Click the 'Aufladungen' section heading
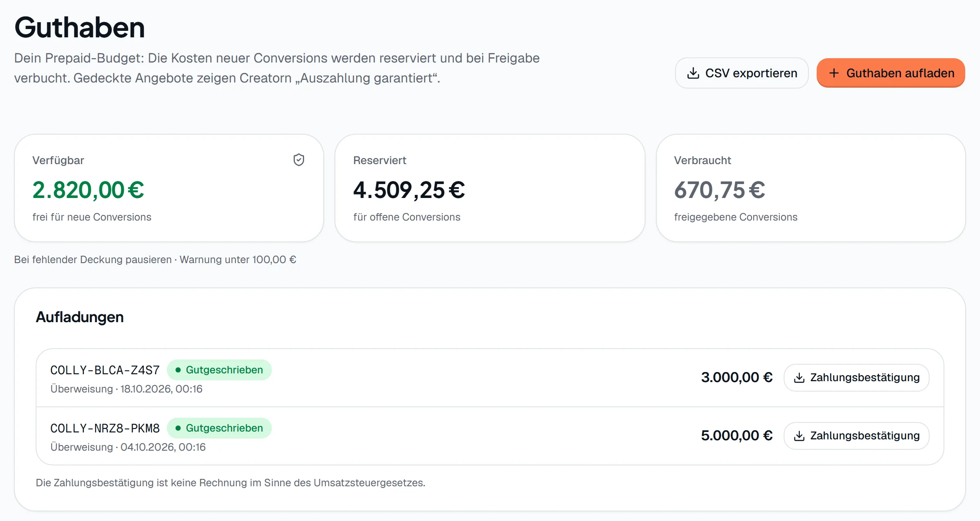Viewport: 980px width, 521px height. pos(79,317)
